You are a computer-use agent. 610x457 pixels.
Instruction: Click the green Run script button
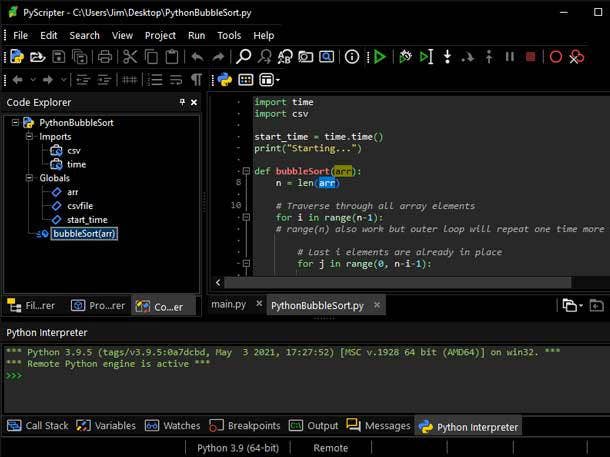point(379,57)
